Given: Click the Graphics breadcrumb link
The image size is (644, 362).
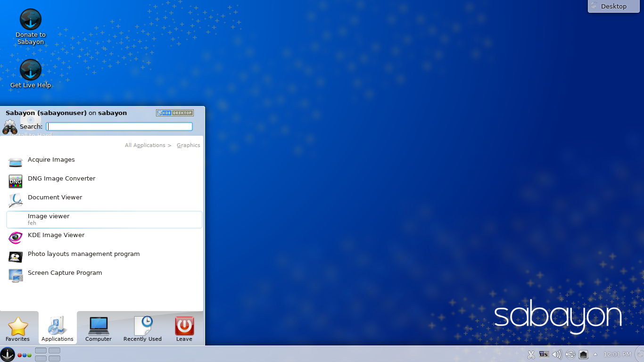Looking at the screenshot, I should click(x=189, y=145).
